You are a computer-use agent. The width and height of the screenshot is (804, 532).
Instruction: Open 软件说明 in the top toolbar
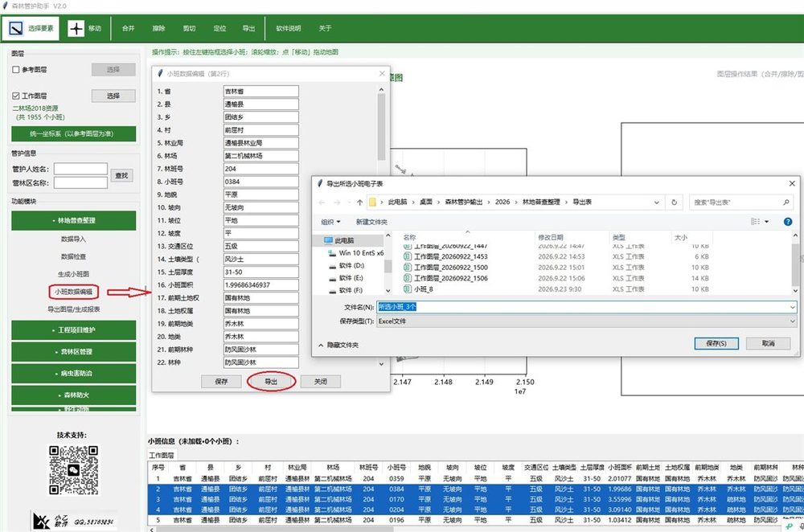coord(288,29)
